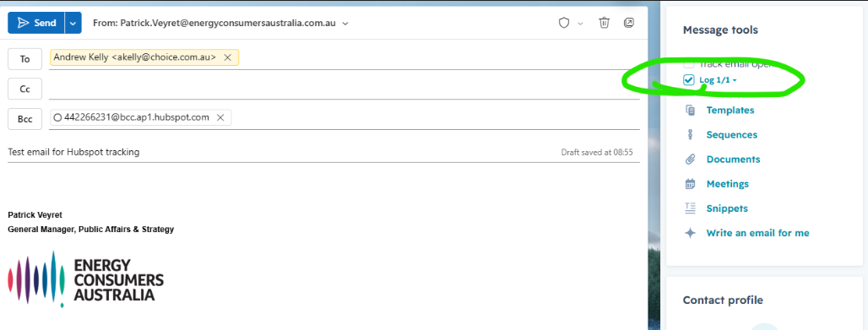Viewport: 868px width, 330px height.
Task: Click the Energy Consumers Australia logo in signature
Action: [x=86, y=279]
